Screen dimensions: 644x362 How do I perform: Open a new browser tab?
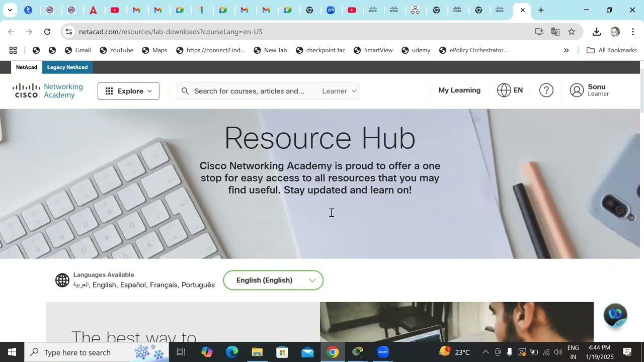pyautogui.click(x=541, y=10)
